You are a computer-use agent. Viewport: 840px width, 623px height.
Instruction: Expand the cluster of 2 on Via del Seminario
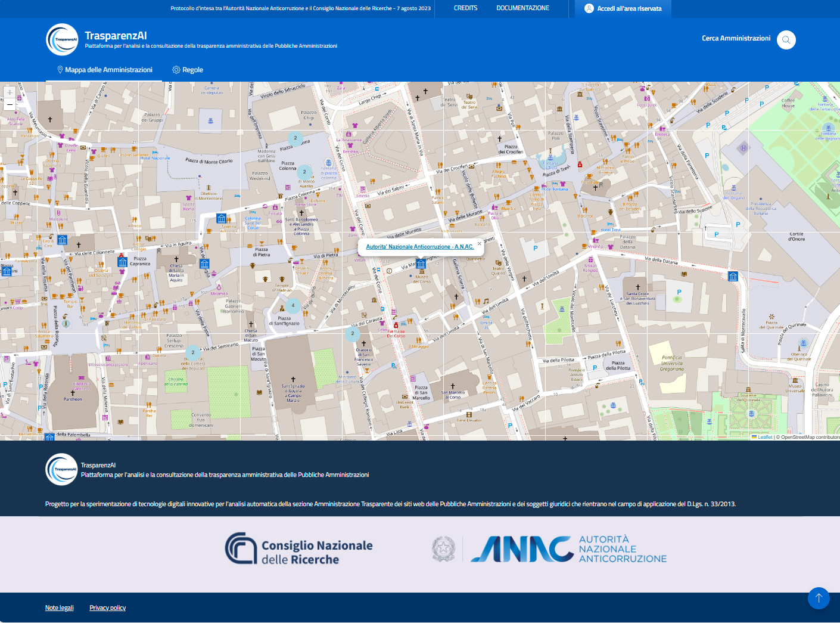point(193,352)
